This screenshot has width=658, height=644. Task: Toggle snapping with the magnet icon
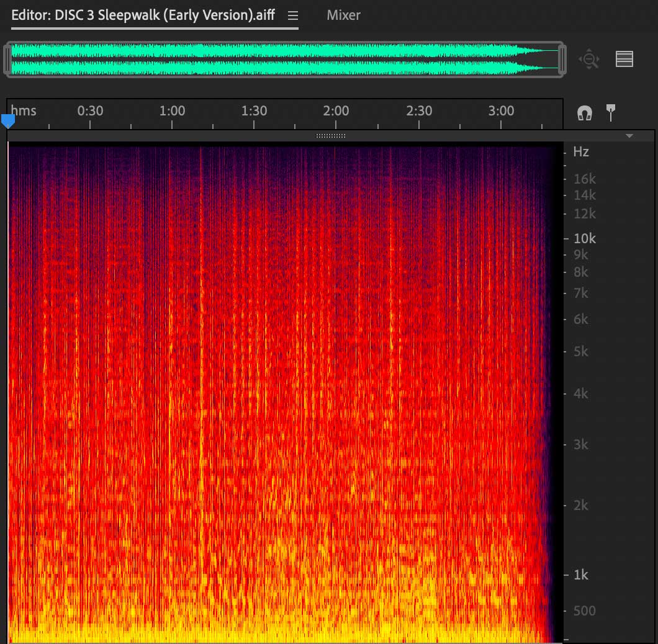click(584, 113)
